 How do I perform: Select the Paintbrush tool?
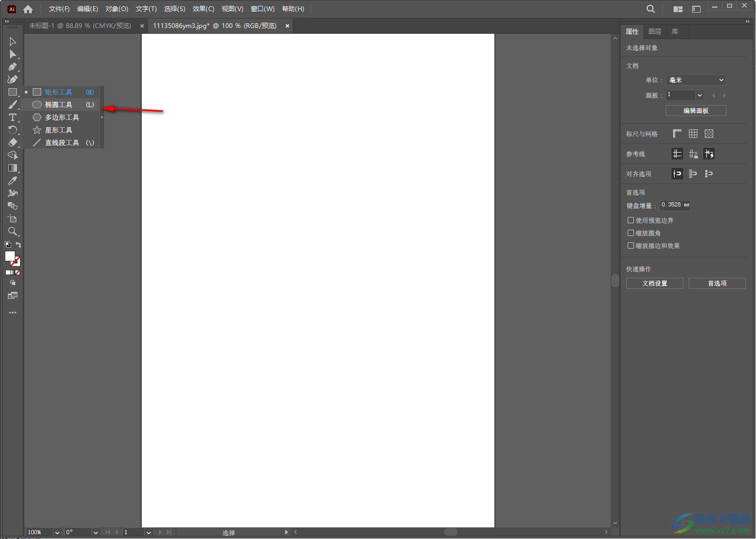coord(13,105)
